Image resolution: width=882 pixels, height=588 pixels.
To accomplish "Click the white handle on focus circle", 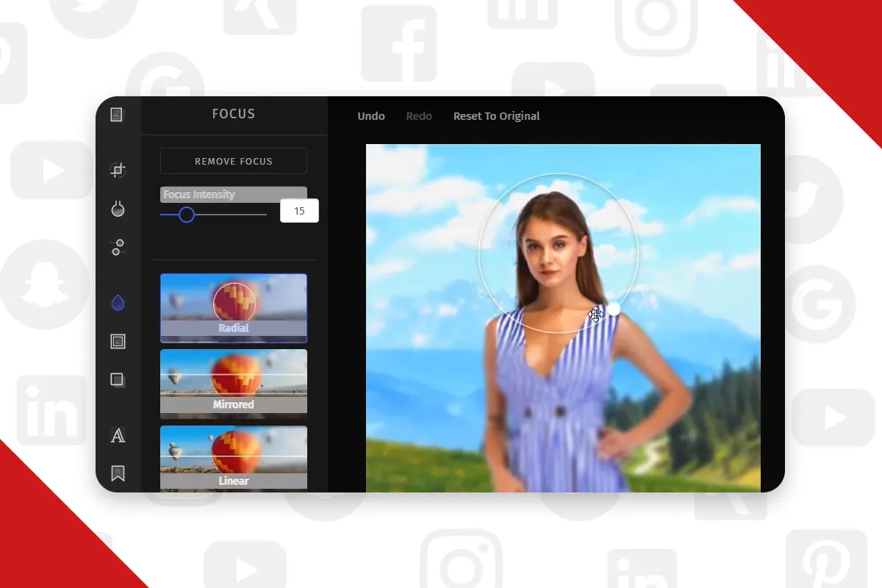I will coord(613,310).
